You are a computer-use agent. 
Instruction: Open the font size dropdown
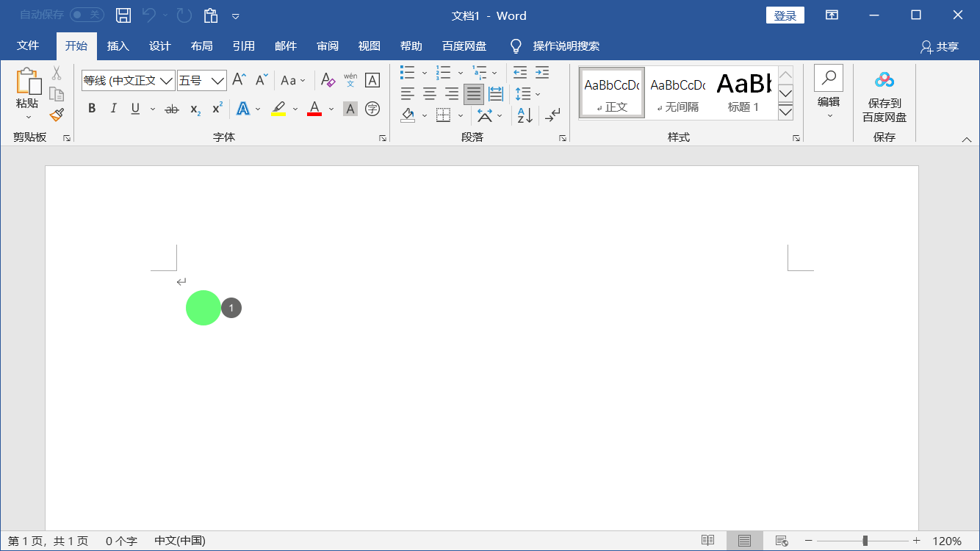218,80
